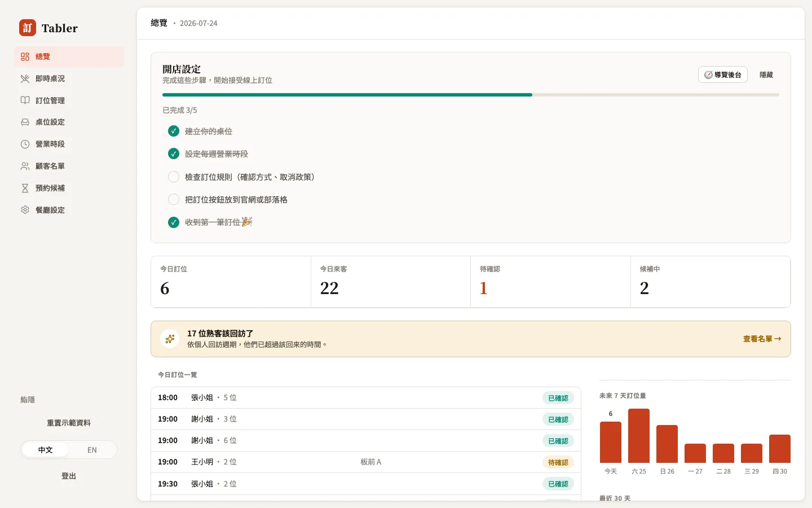Go to 總覽 menu item
This screenshot has width=812, height=508.
[69, 56]
